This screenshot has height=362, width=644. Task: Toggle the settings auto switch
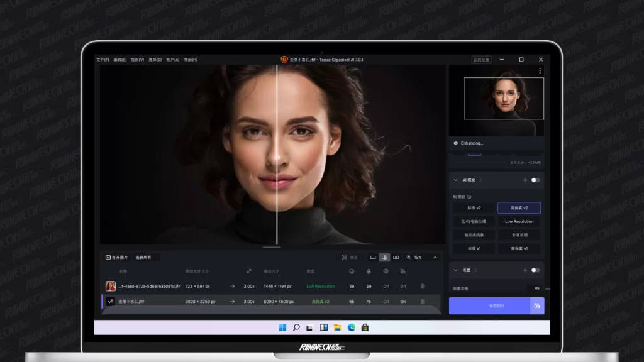[535, 270]
